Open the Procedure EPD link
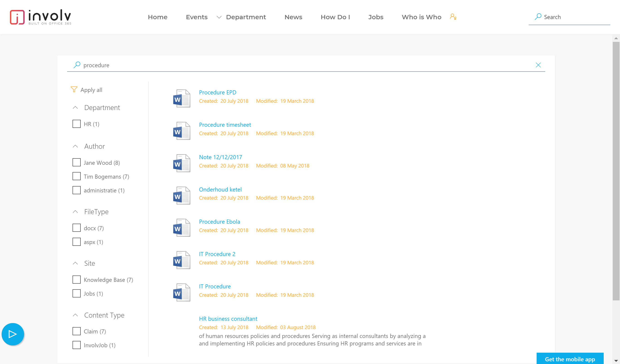Viewport: 620px width, 364px height. [218, 92]
